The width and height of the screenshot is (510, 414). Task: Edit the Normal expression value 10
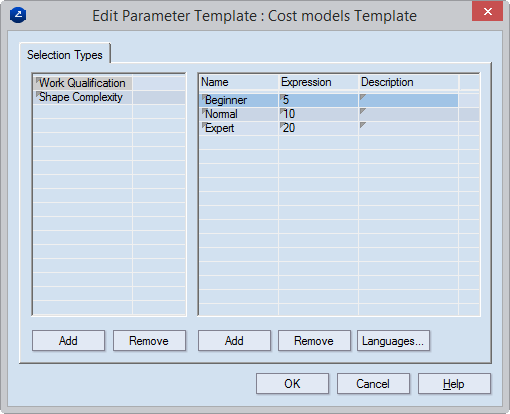(318, 114)
